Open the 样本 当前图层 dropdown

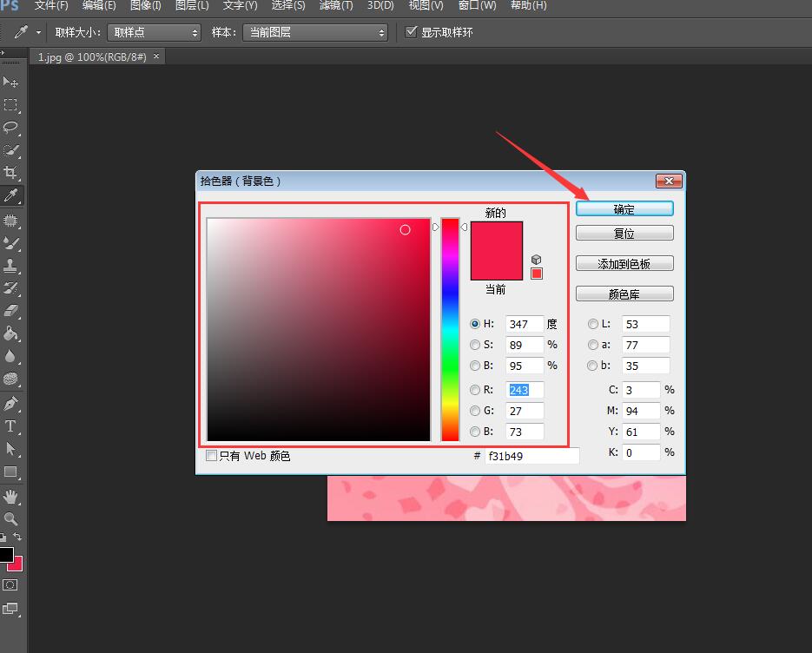pos(315,33)
